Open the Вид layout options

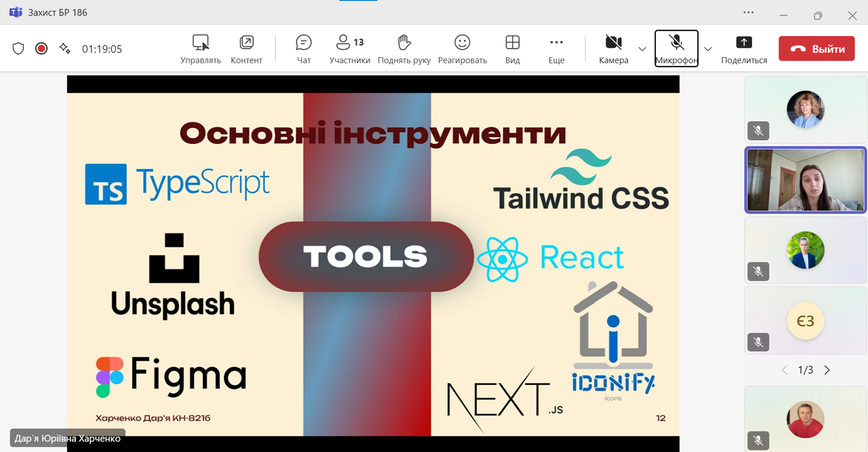pyautogui.click(x=512, y=48)
